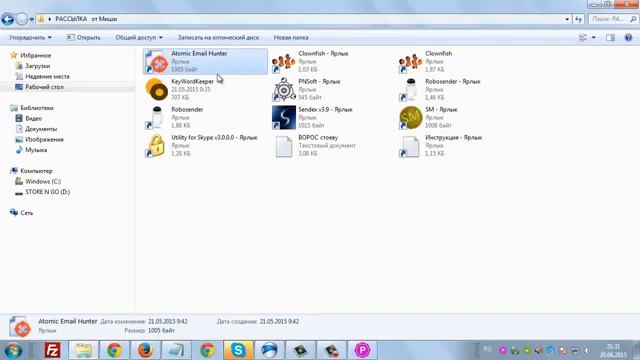Switch to Skype on the taskbar

click(238, 350)
